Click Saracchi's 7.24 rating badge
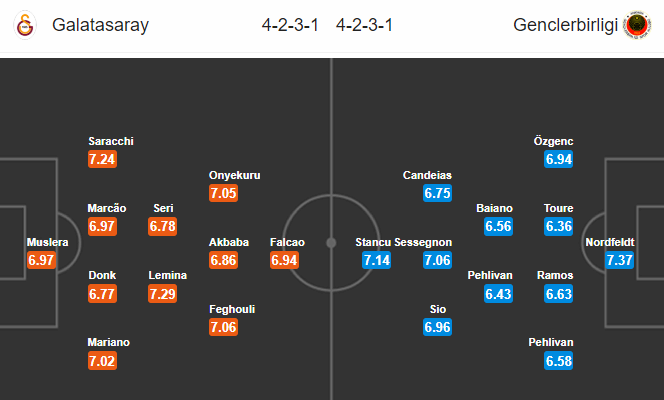664x400 pixels. coord(102,159)
